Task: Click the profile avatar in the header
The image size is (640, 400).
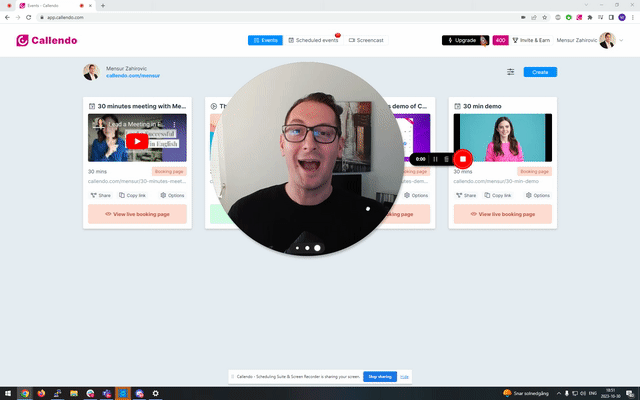Action: (x=607, y=40)
